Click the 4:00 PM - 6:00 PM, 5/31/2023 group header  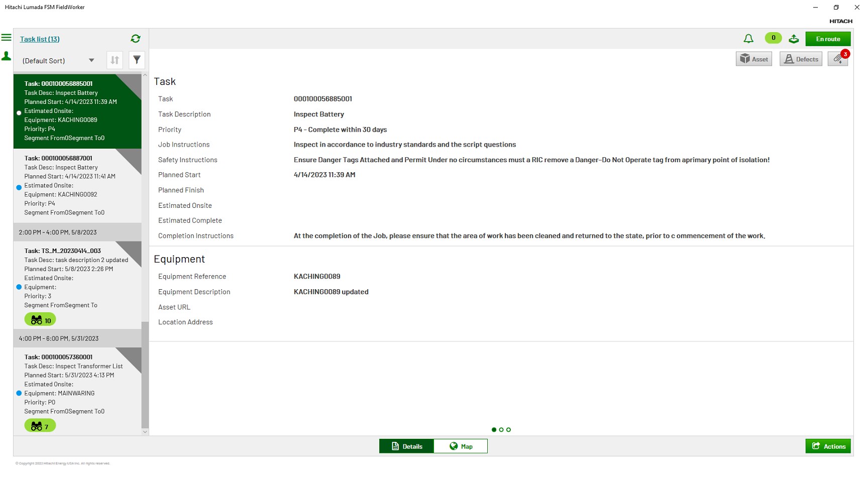pyautogui.click(x=77, y=338)
